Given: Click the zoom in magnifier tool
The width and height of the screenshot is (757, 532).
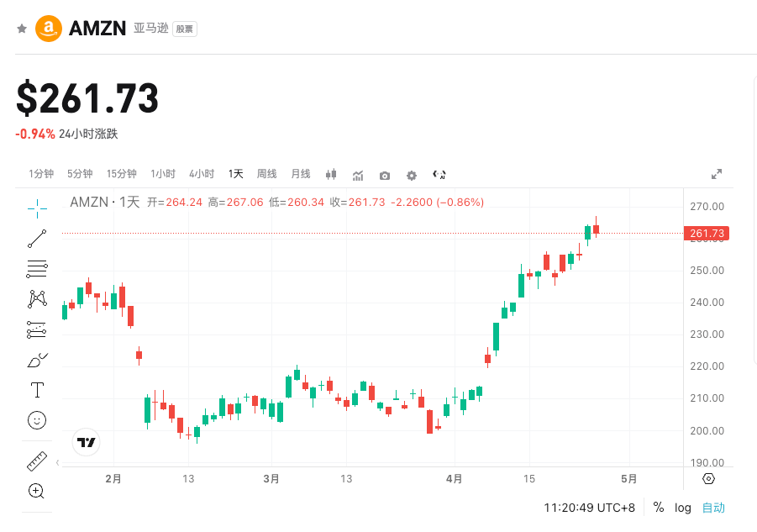Looking at the screenshot, I should [x=36, y=491].
